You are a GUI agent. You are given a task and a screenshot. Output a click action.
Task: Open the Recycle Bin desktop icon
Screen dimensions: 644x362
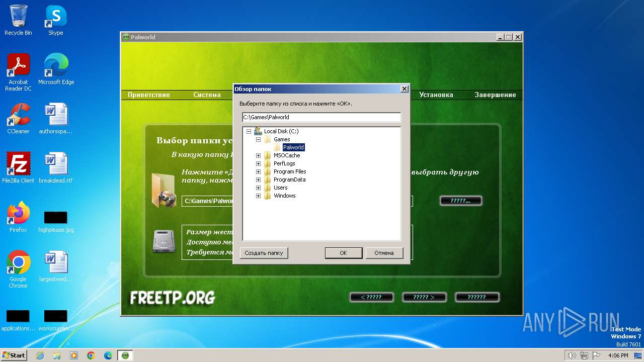[x=18, y=20]
